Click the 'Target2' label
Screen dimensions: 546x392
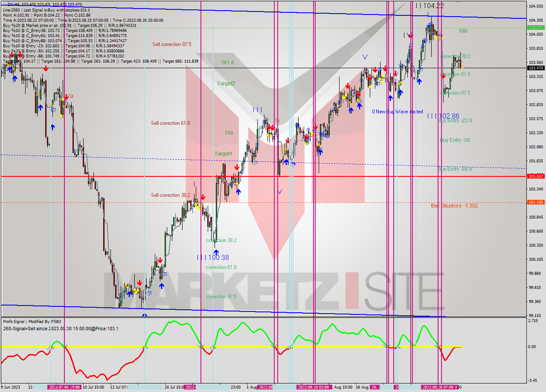(226, 84)
